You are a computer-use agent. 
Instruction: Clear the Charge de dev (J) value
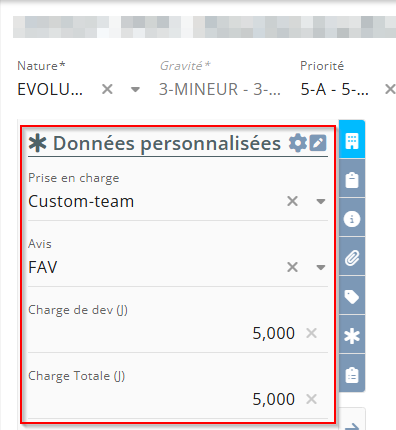pos(311,333)
